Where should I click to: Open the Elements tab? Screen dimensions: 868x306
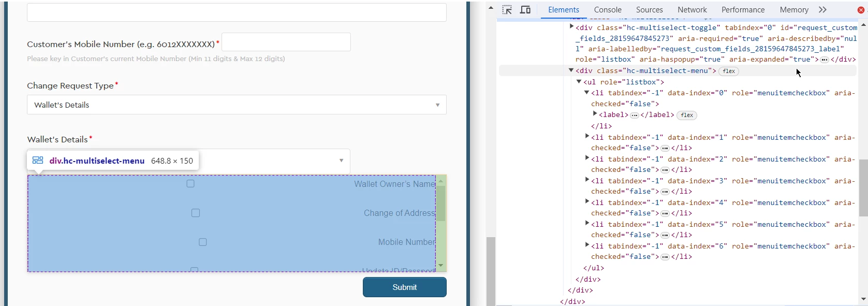click(564, 10)
